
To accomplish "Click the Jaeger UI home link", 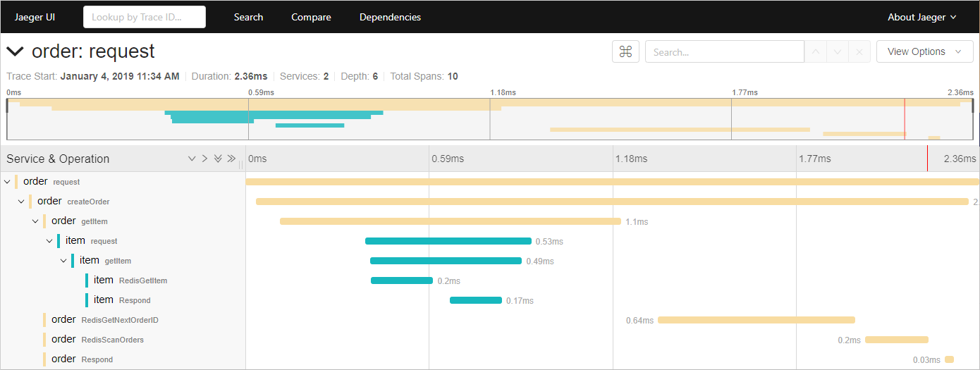I will coord(35,17).
